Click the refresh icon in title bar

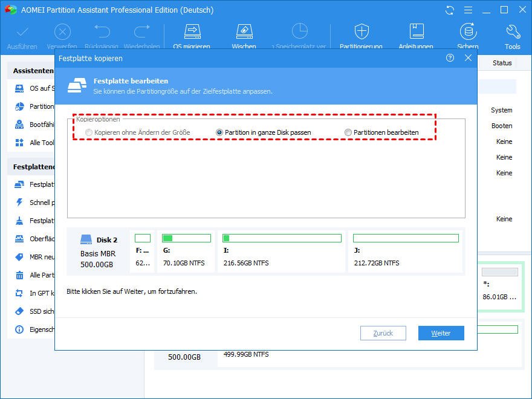450,10
